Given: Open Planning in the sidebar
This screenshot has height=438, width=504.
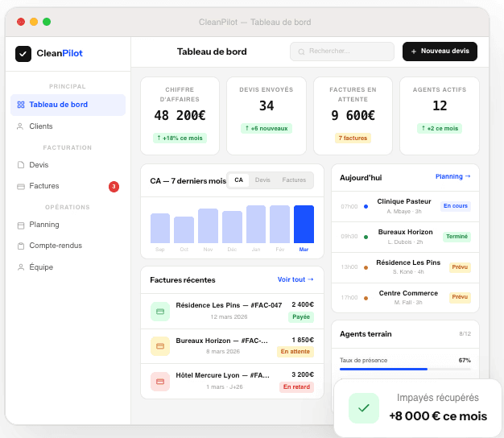Looking at the screenshot, I should (x=68, y=225).
